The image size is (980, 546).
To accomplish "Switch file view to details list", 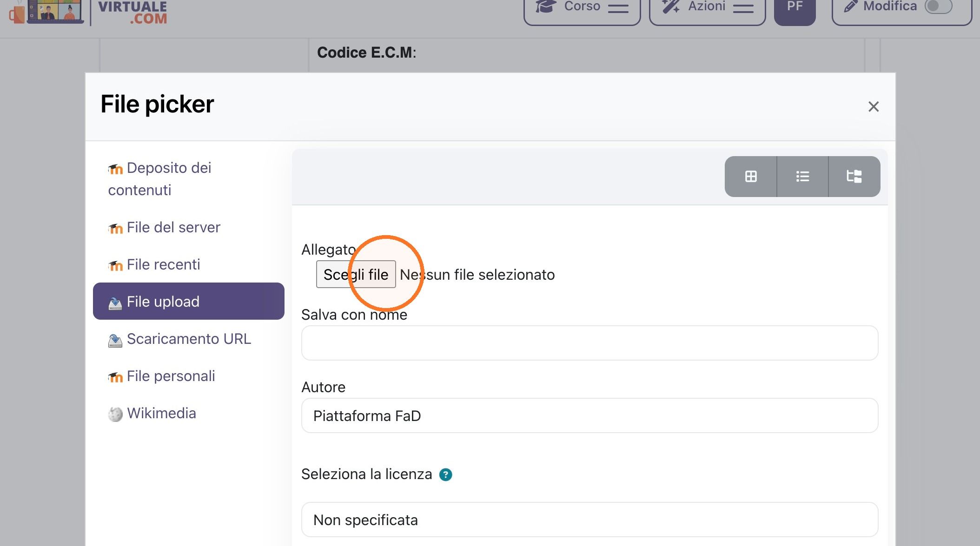I will click(802, 177).
